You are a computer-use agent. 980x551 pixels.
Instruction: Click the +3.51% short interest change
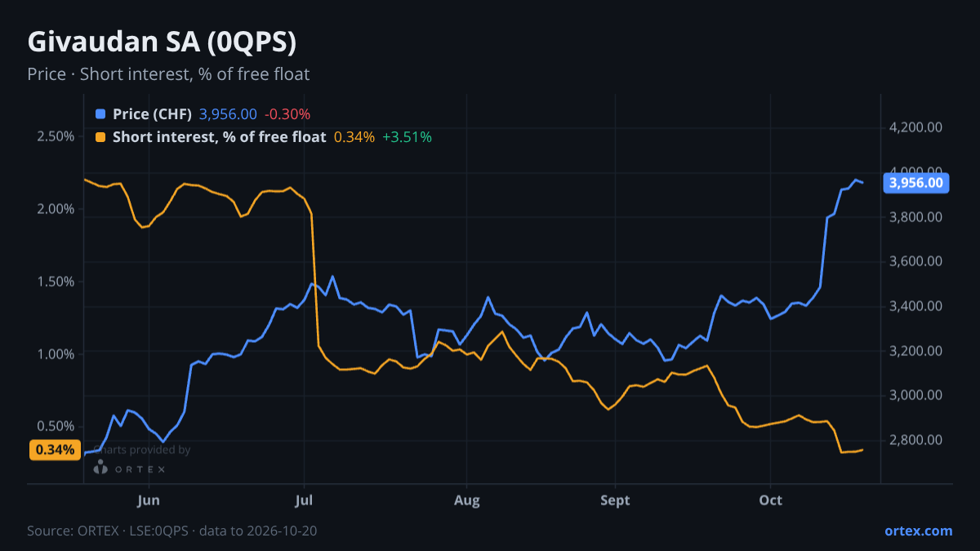point(407,137)
